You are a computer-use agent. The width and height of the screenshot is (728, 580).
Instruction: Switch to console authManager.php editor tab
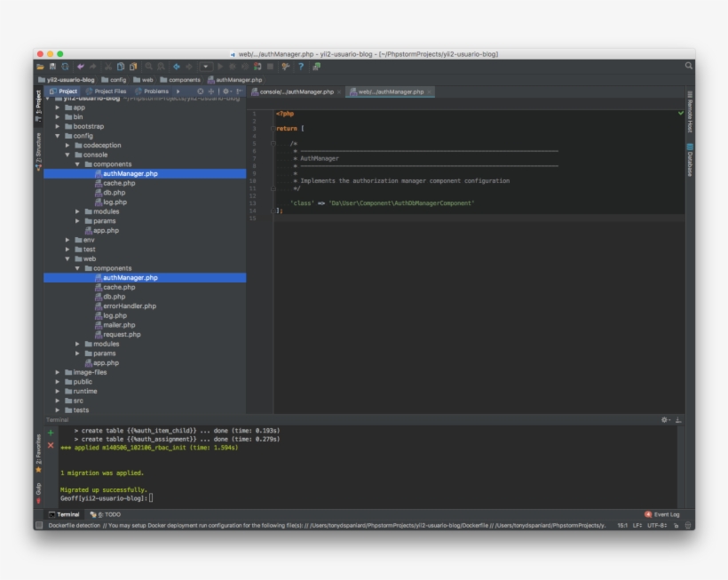point(296,91)
